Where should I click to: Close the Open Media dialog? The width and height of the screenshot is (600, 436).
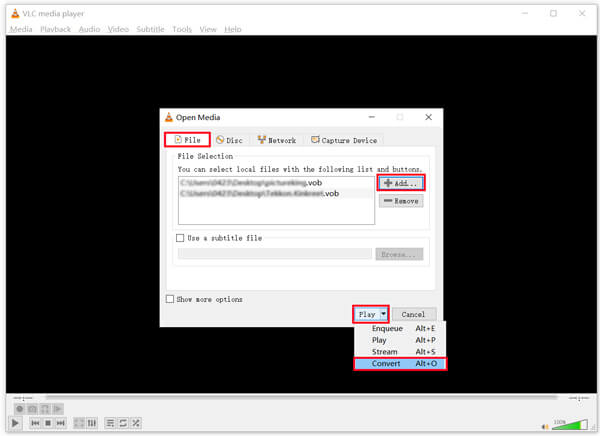[429, 117]
